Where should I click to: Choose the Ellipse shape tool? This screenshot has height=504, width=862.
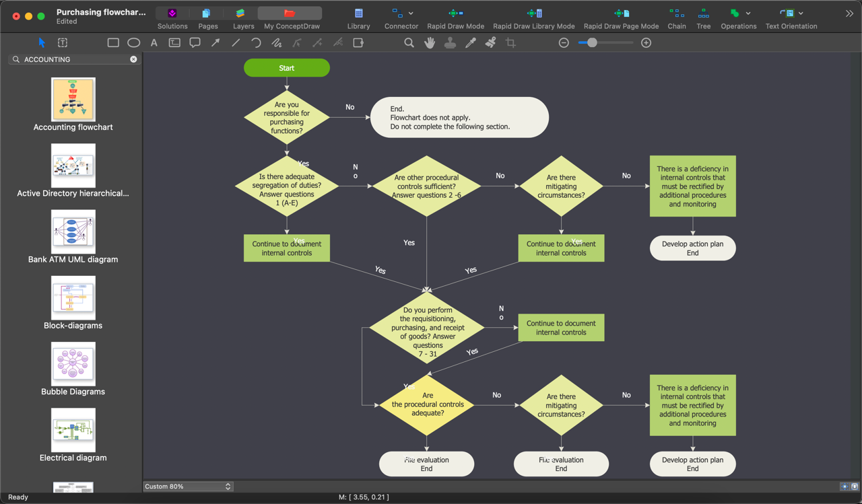(x=134, y=42)
